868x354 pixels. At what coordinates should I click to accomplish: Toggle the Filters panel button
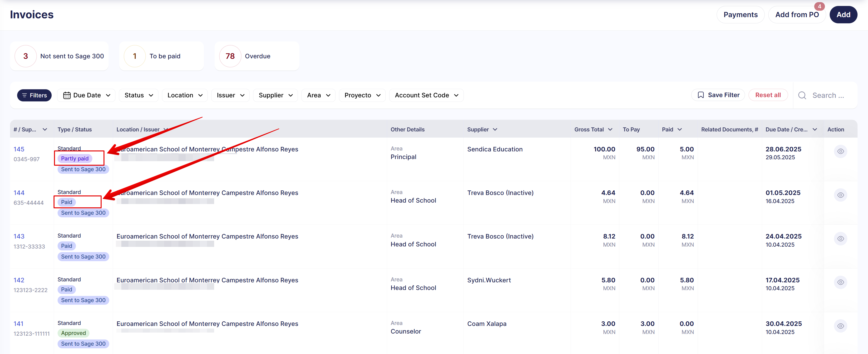[x=34, y=95]
